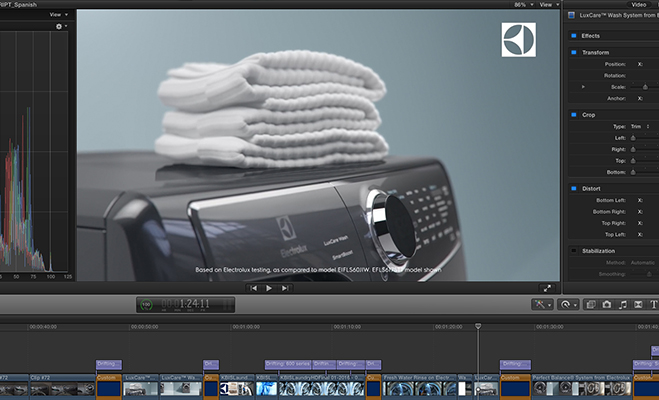Viewport: 659px width, 400px height.
Task: Open the Enhancements magic wand menu
Action: (542, 304)
